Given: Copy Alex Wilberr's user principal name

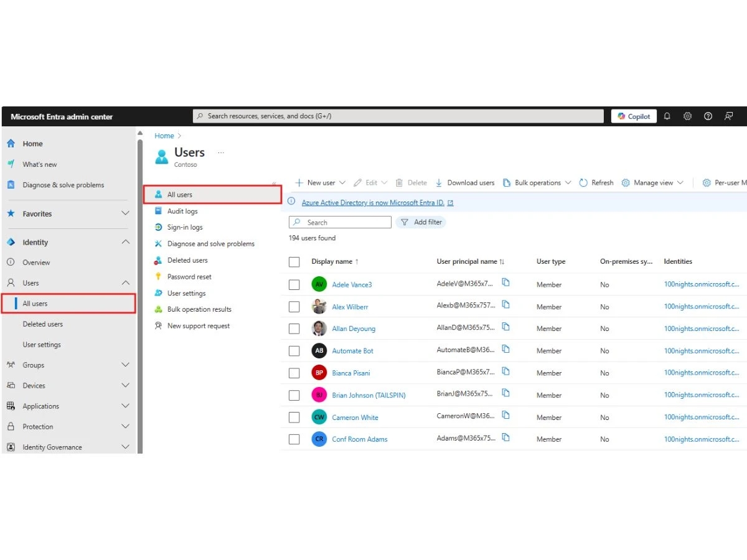Looking at the screenshot, I should (x=506, y=305).
